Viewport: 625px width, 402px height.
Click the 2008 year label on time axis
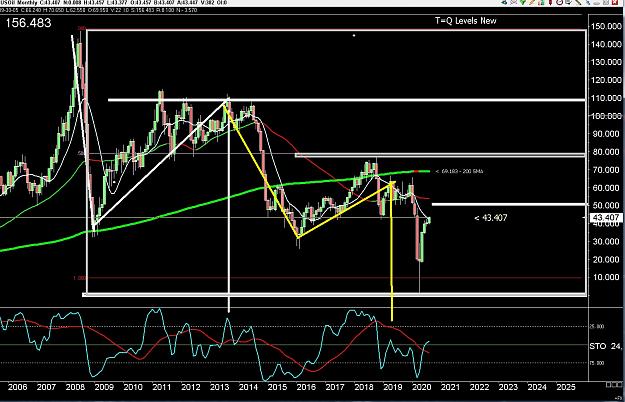[x=75, y=387]
